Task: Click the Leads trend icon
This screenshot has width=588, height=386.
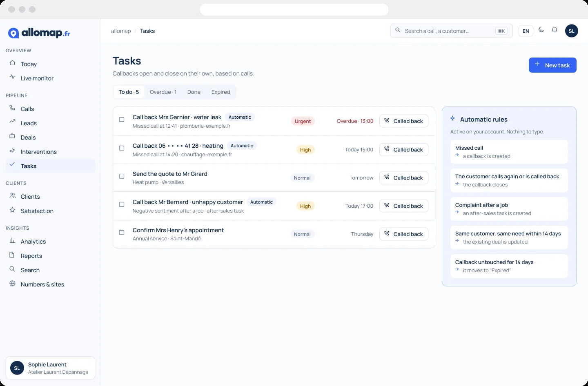Action: tap(12, 122)
